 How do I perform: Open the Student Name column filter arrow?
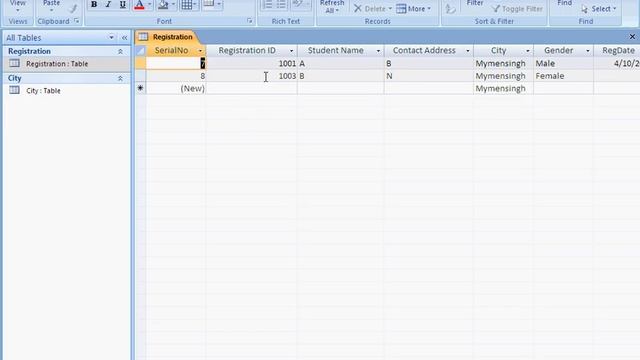(378, 51)
